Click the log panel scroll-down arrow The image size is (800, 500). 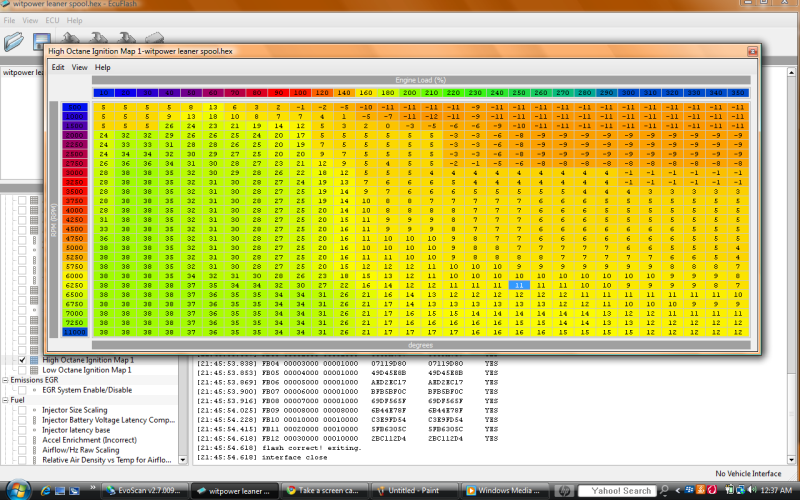click(x=791, y=460)
